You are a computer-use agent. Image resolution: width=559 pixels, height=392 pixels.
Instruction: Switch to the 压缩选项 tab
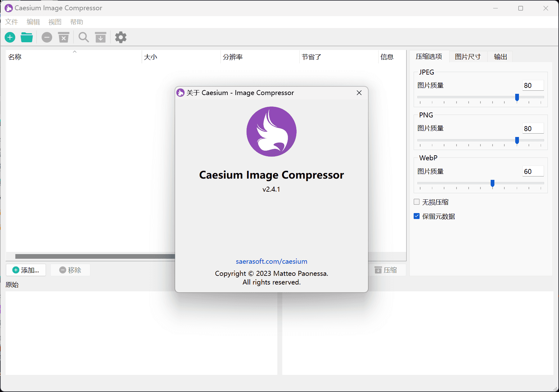click(429, 57)
